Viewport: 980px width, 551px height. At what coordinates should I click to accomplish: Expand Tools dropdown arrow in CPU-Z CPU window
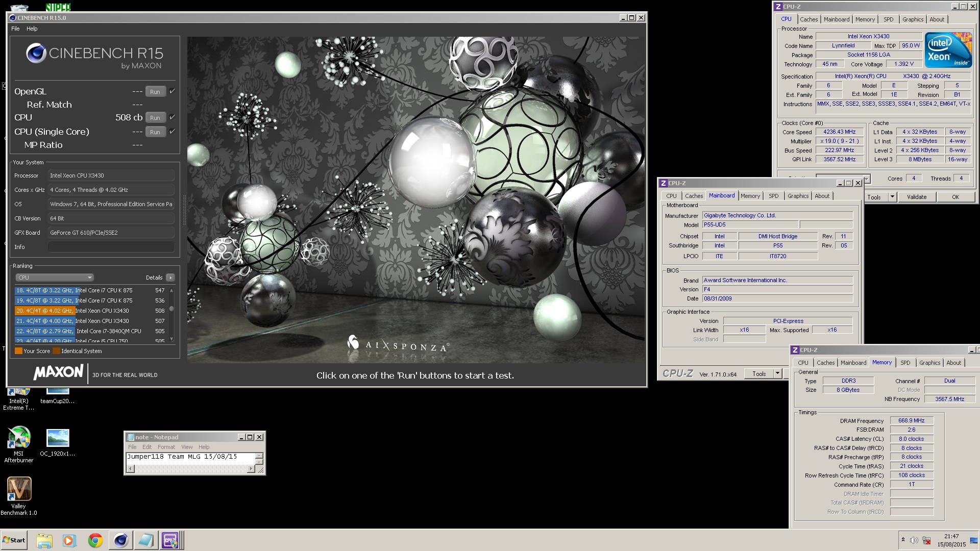coord(892,197)
